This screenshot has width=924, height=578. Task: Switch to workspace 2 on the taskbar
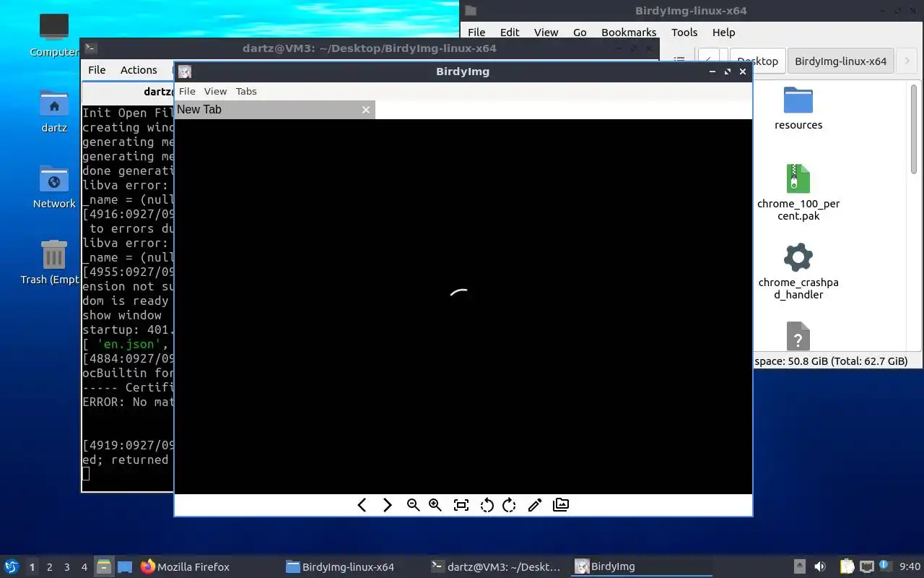point(49,567)
